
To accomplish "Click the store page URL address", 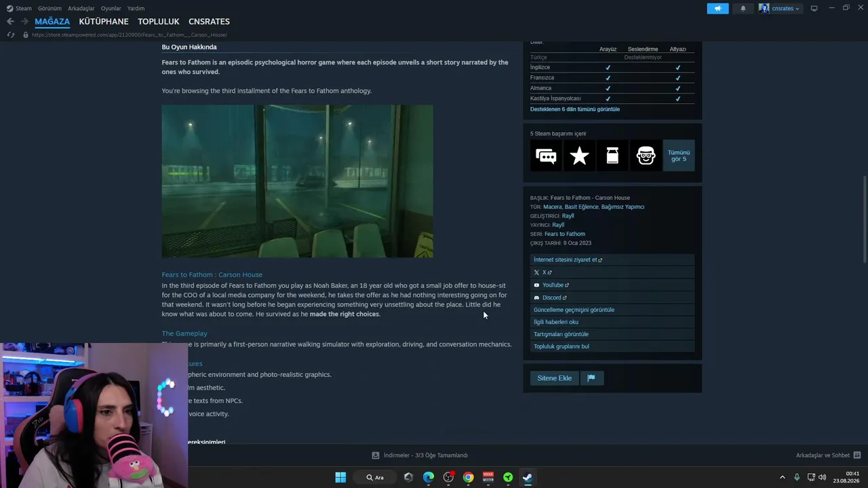I will (130, 35).
